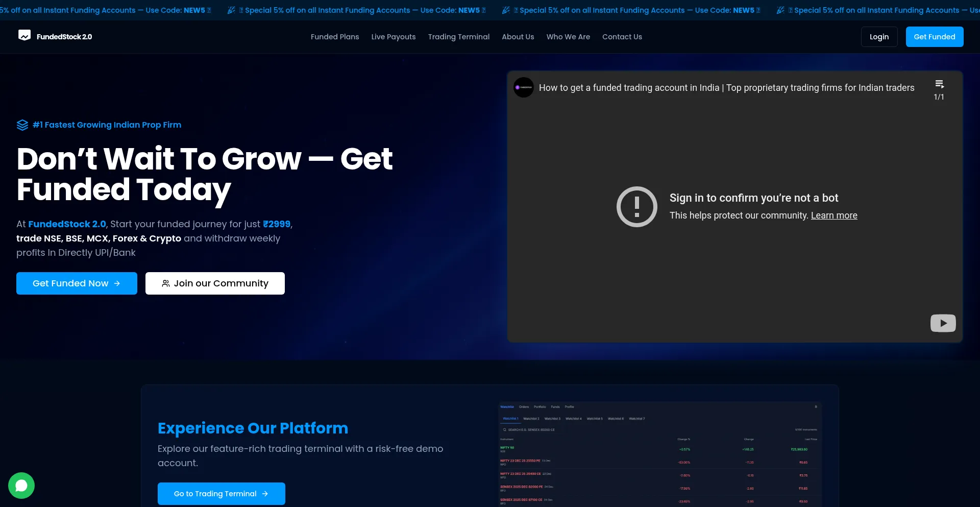Navigate to Who We Are
This screenshot has width=980, height=507.
pyautogui.click(x=568, y=37)
